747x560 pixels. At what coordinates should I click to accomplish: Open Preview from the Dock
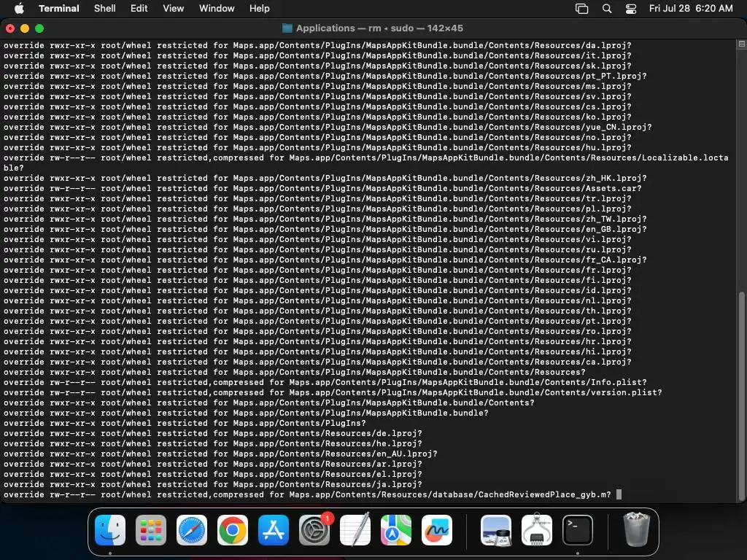click(496, 530)
